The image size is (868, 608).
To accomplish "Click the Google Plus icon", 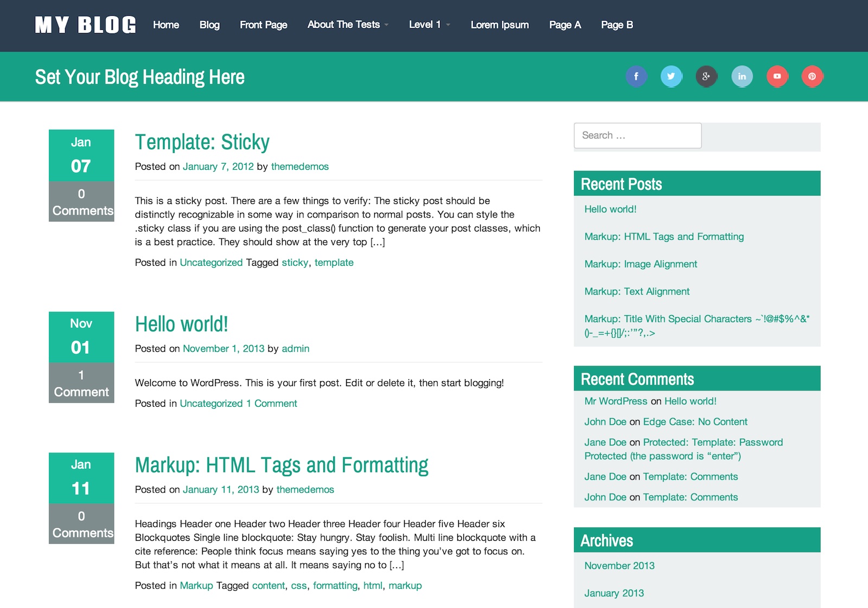I will pos(706,76).
